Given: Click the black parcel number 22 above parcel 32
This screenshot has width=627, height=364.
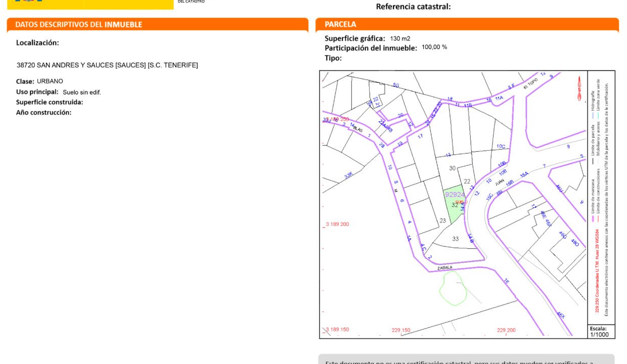Looking at the screenshot, I should point(467,181).
